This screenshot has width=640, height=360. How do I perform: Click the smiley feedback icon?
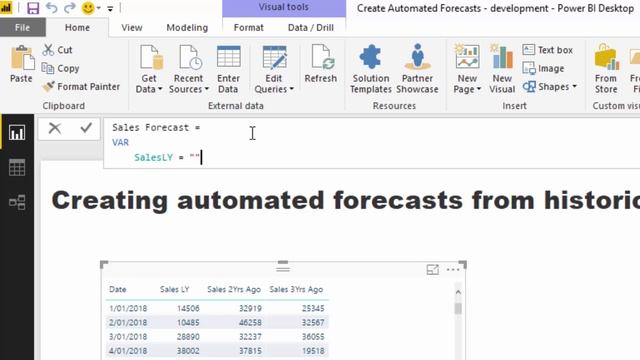click(x=88, y=8)
